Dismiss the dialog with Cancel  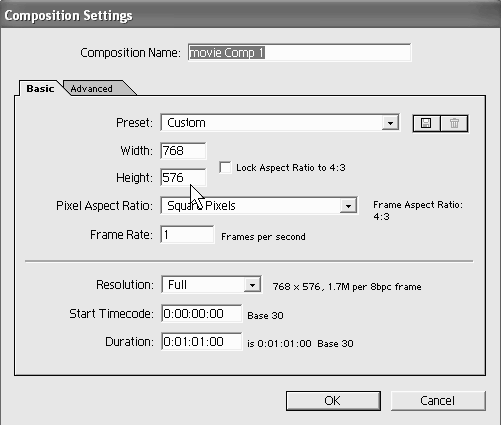click(x=438, y=401)
